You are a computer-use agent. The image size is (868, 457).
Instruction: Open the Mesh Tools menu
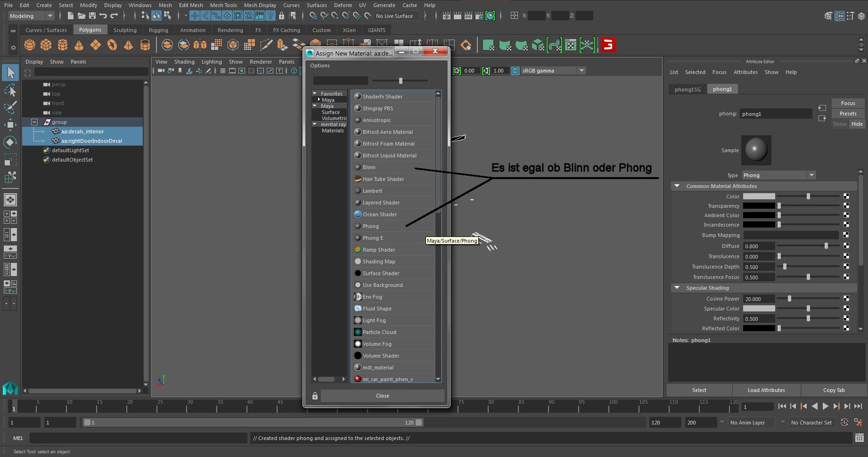coord(223,5)
